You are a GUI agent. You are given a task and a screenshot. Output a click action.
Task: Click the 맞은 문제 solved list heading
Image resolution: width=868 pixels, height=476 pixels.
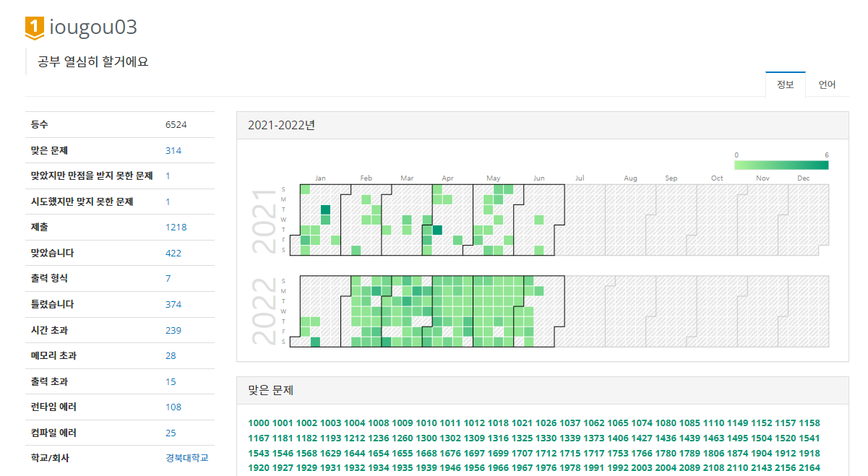(270, 391)
